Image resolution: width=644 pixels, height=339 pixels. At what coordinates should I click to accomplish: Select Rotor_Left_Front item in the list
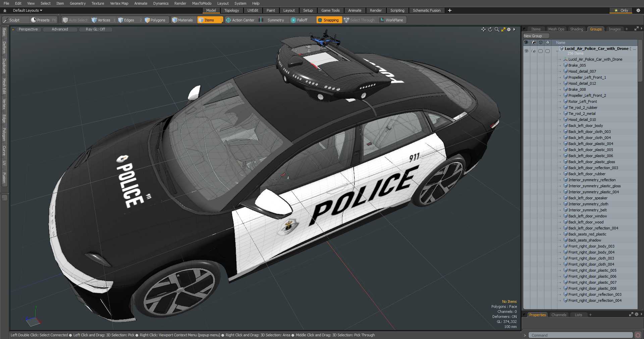point(582,101)
